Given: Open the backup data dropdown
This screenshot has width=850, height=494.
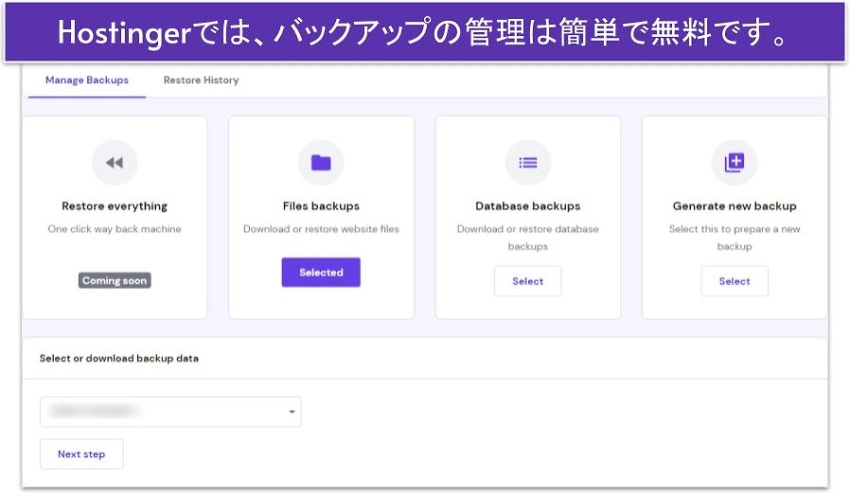Looking at the screenshot, I should click(170, 412).
